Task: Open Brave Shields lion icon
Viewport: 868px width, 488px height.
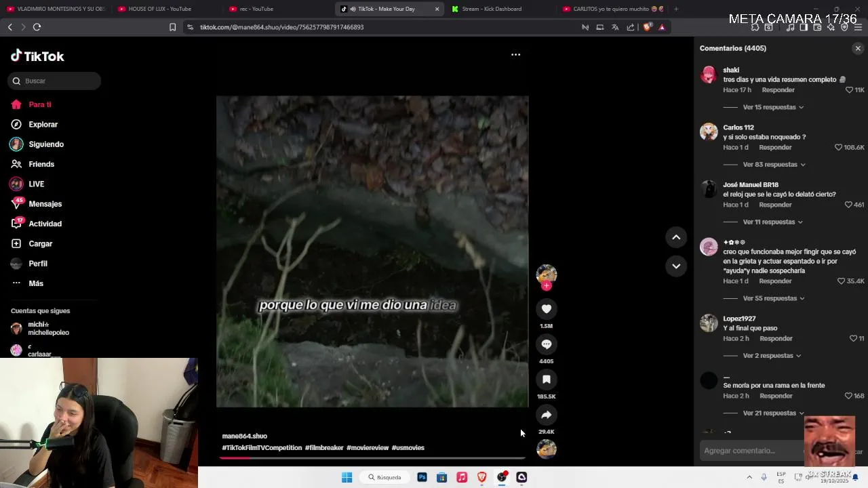Action: tap(647, 27)
